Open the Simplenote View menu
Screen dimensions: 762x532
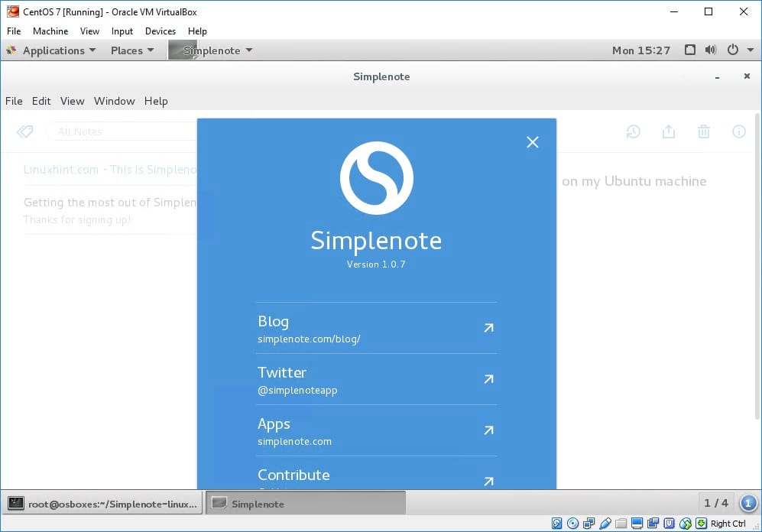click(x=73, y=101)
